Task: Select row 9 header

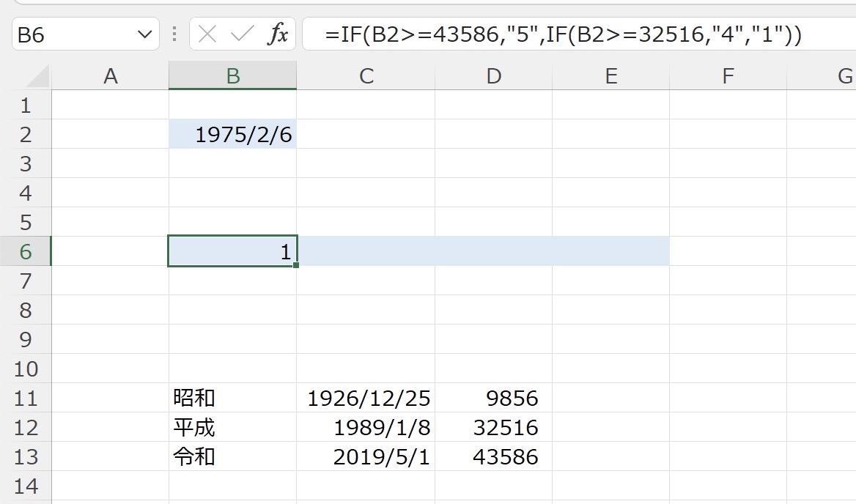Action: 26,339
